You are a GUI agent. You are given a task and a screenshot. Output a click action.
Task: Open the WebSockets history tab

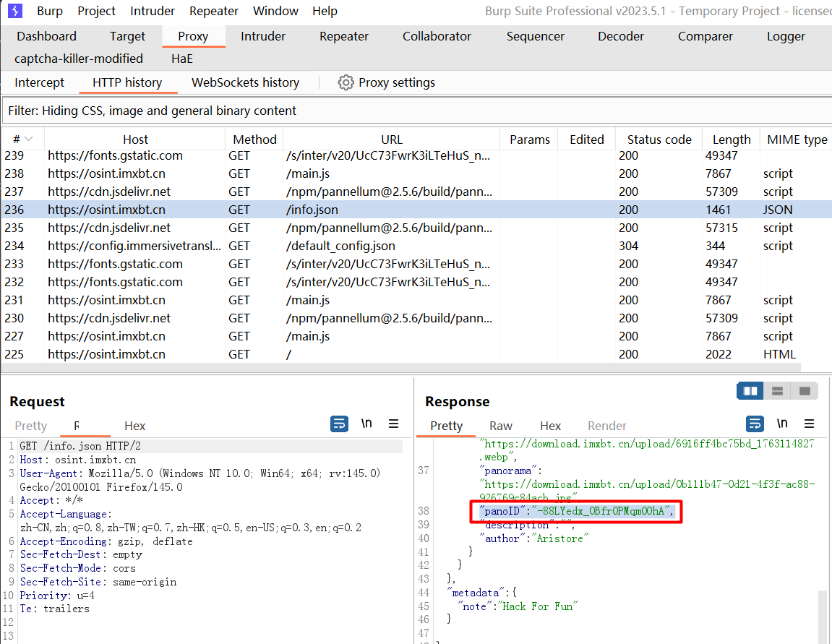(x=245, y=82)
